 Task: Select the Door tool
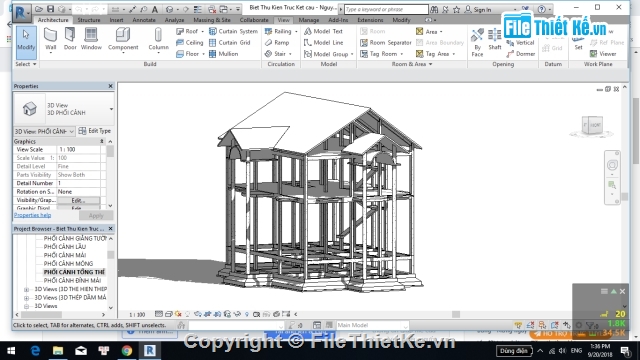pyautogui.click(x=70, y=39)
